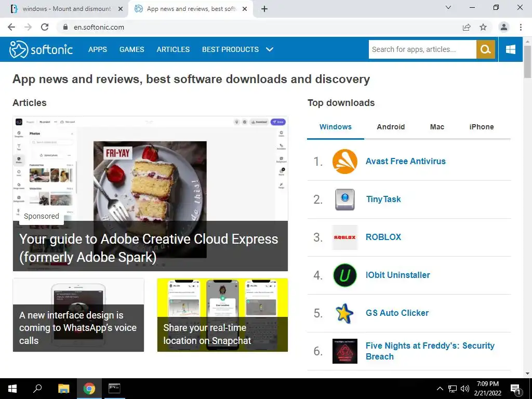This screenshot has width=532, height=399.
Task: Click the GS Auto Clicker star icon
Action: tap(345, 313)
